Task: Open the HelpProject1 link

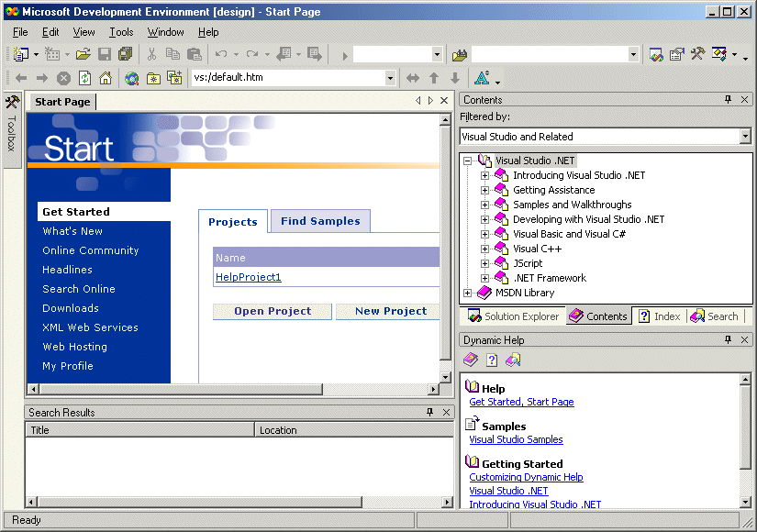Action: pos(248,277)
